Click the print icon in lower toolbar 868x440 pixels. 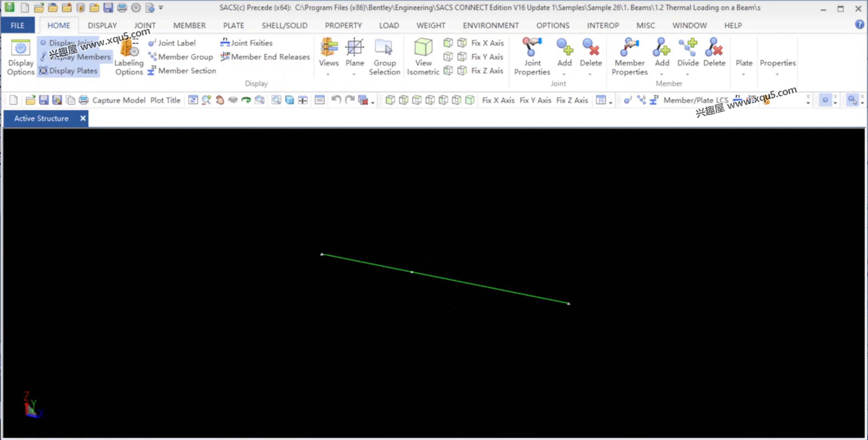pos(83,100)
